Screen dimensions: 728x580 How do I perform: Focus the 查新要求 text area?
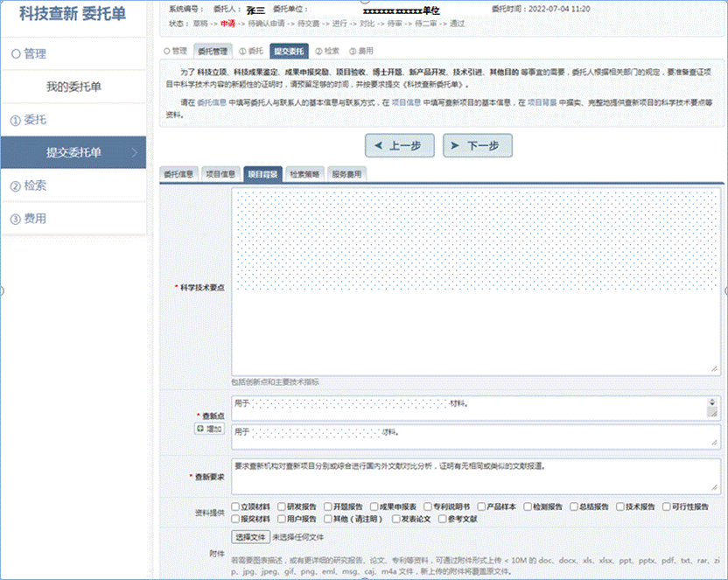point(476,477)
